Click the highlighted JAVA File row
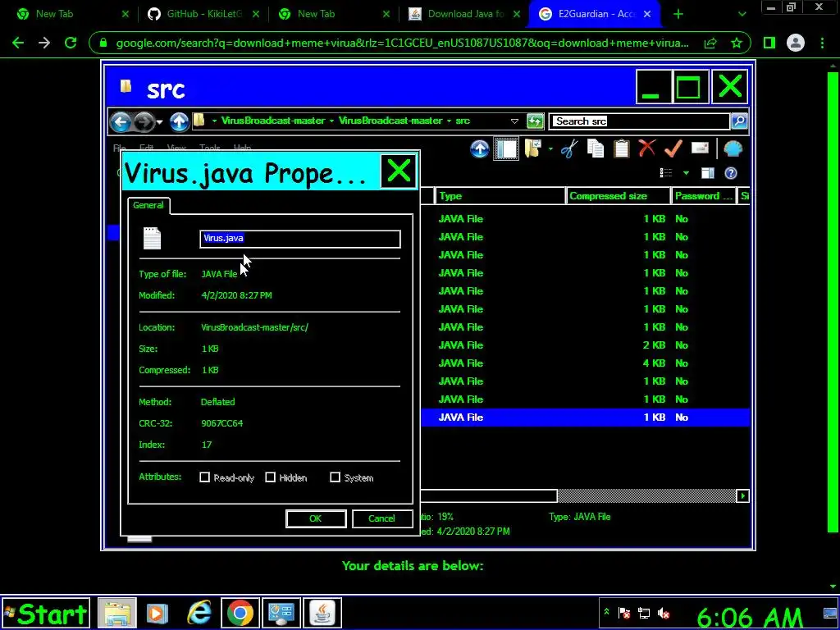The height and width of the screenshot is (630, 840). 585,418
